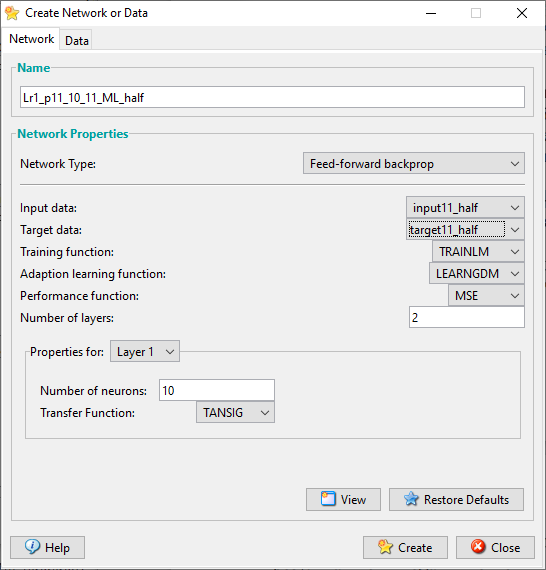
Task: Close the dialog with the title bar X
Action: (x=522, y=13)
